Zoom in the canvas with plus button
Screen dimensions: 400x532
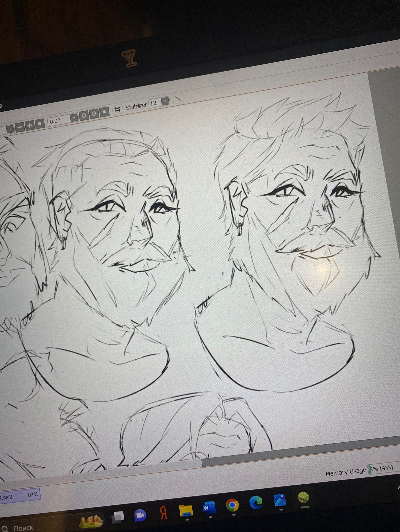30,125
